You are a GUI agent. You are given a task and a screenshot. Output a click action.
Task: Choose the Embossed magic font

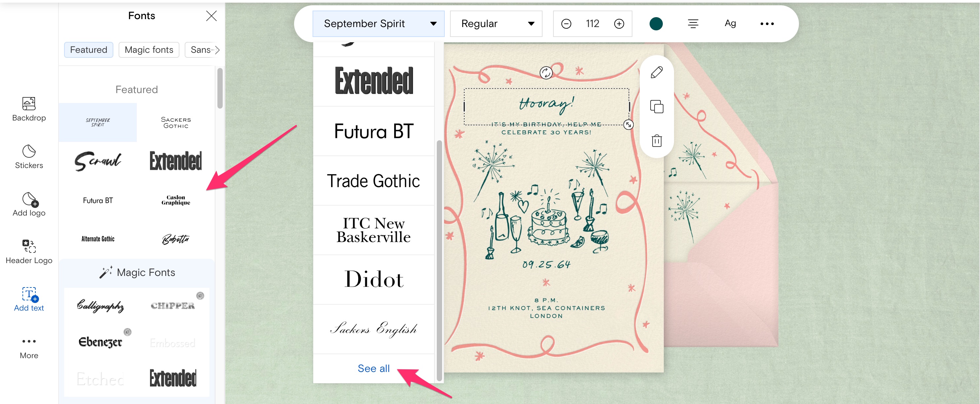click(x=173, y=343)
